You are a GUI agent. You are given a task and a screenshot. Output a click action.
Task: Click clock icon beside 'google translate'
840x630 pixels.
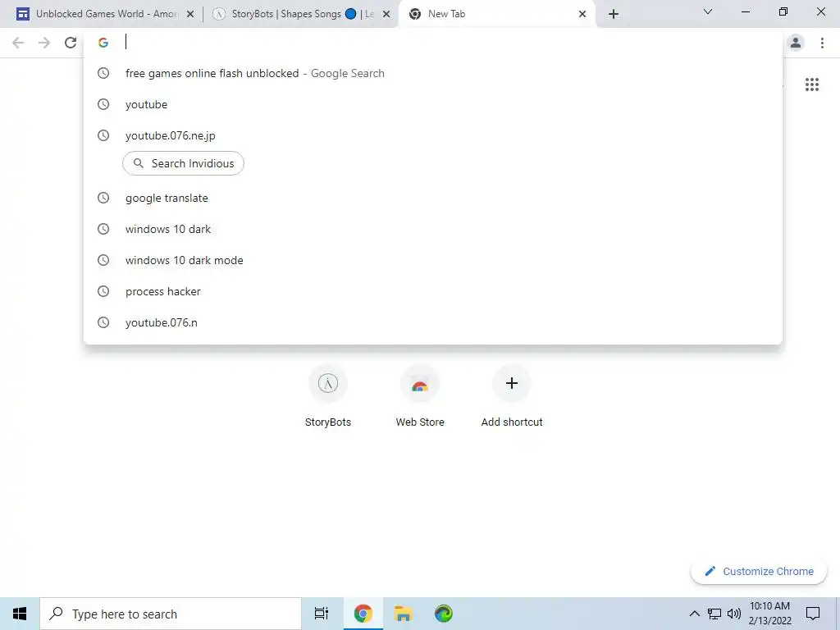pyautogui.click(x=103, y=199)
